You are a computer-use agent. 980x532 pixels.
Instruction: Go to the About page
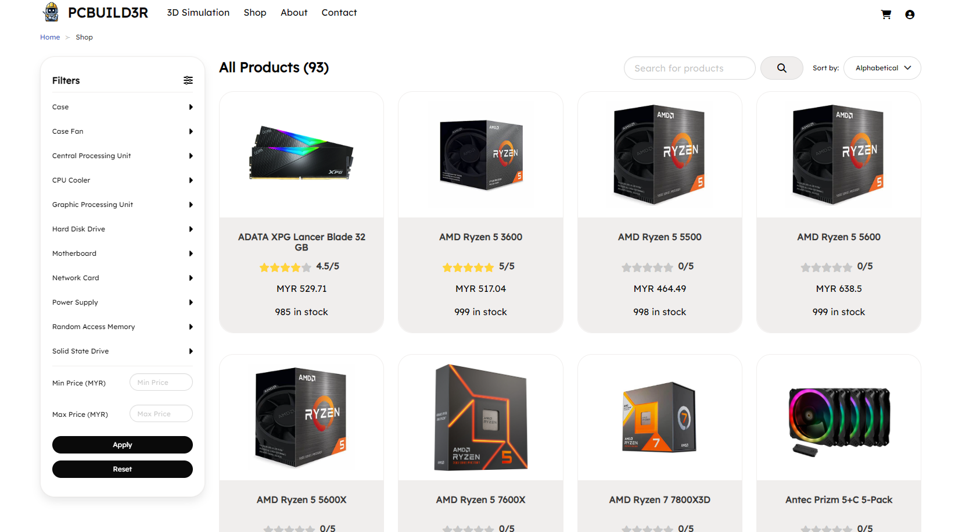294,13
